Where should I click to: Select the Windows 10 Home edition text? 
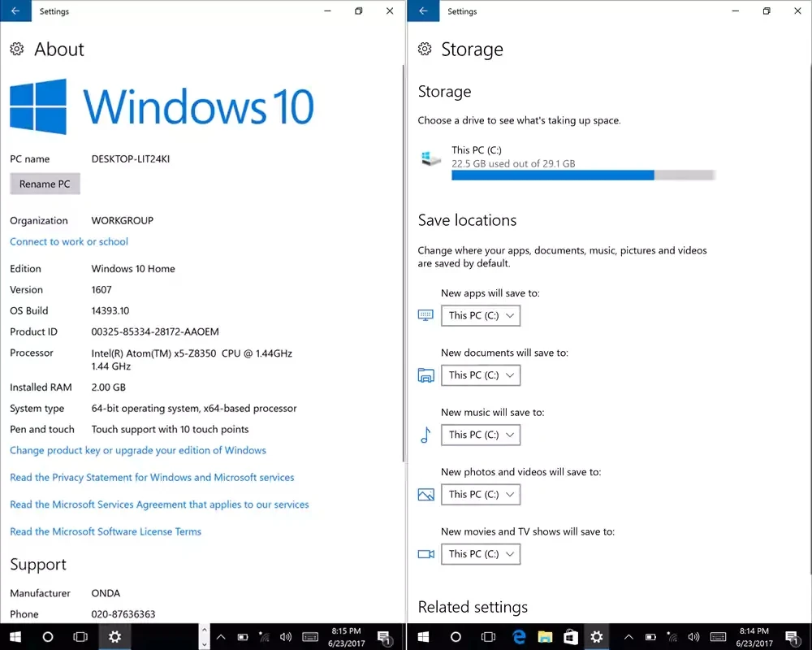click(133, 268)
